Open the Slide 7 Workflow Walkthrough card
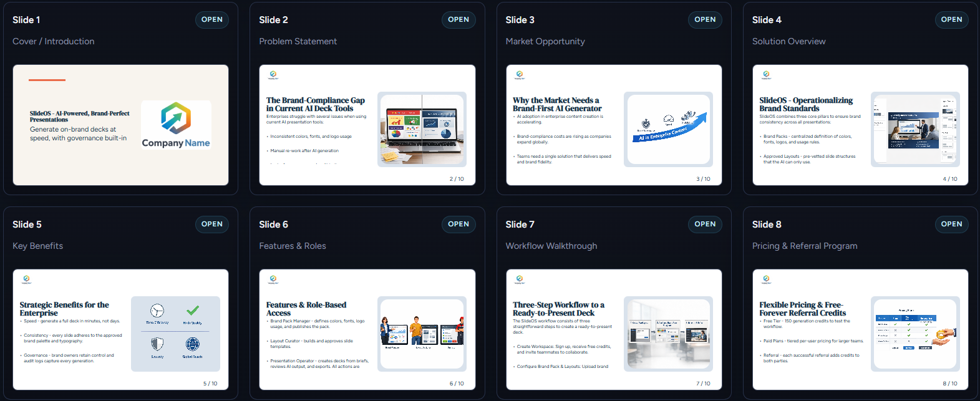This screenshot has height=401, width=980. click(705, 225)
